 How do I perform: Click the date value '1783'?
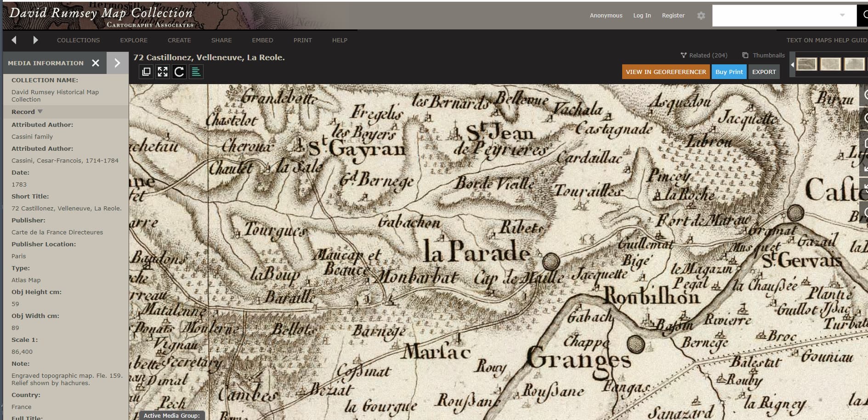(x=19, y=184)
